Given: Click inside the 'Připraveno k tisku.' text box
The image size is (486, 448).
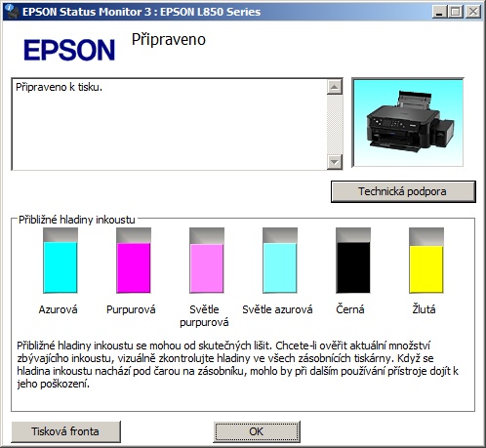Looking at the screenshot, I should click(x=170, y=124).
